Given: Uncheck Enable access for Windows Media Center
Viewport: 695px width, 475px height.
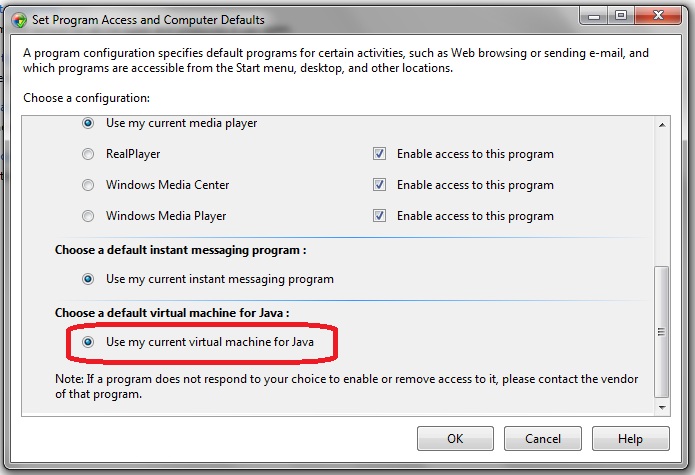Looking at the screenshot, I should (x=379, y=185).
